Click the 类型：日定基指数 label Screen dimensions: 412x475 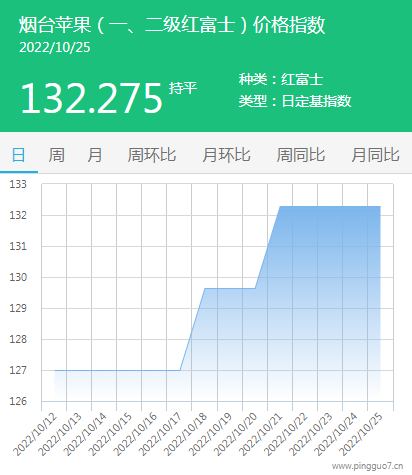tap(295, 101)
